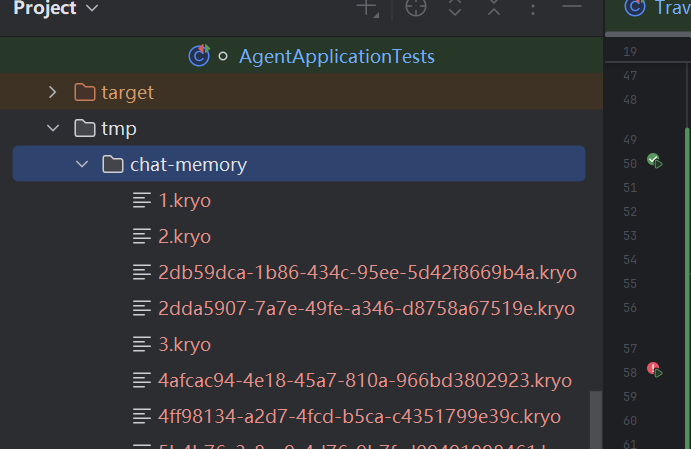Screen dimensions: 691x449
Task: Click the class icon on the Trav tab
Action: (635, 7)
